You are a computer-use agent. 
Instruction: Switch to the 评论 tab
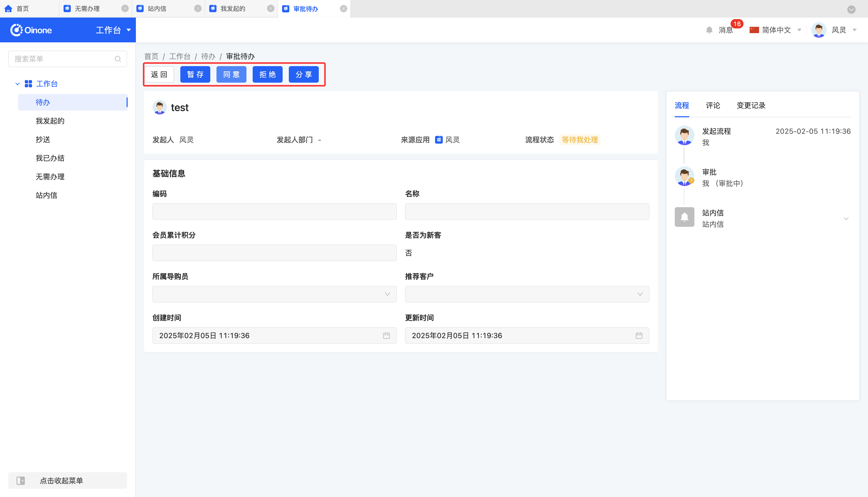(713, 105)
